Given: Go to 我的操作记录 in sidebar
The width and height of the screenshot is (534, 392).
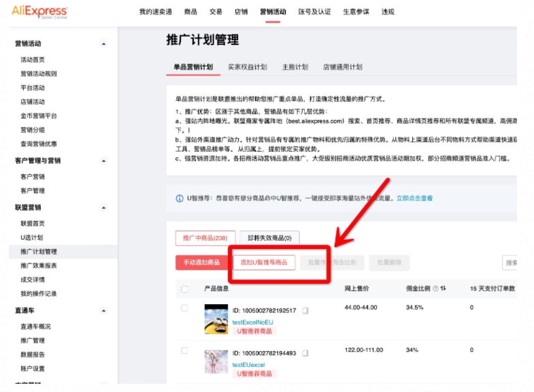Looking at the screenshot, I should click(x=39, y=294).
